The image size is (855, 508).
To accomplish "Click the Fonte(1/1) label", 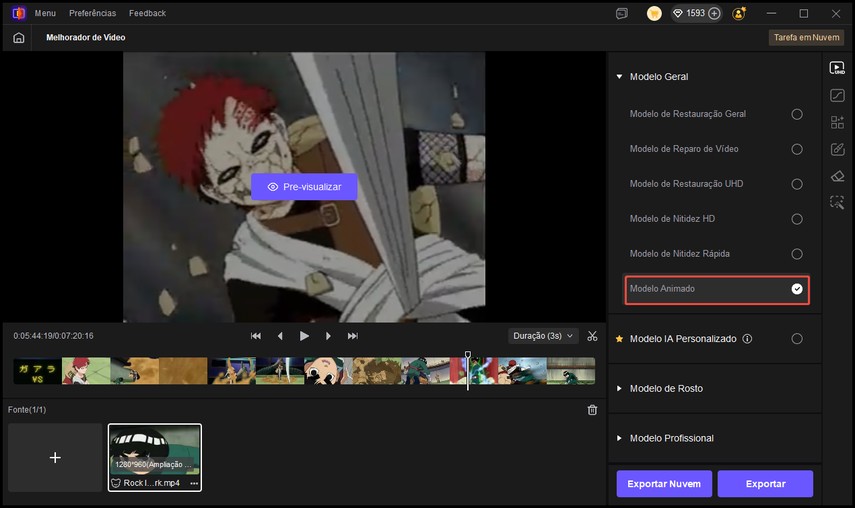I will tap(27, 410).
